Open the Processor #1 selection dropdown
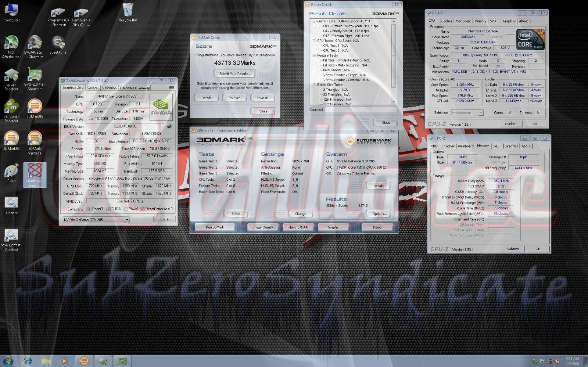This screenshot has height=367, width=588. 467,113
